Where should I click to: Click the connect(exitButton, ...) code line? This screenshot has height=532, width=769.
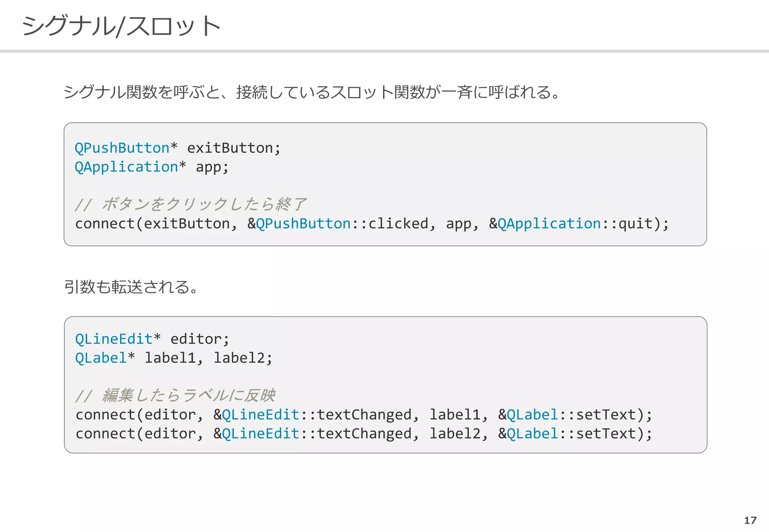372,224
